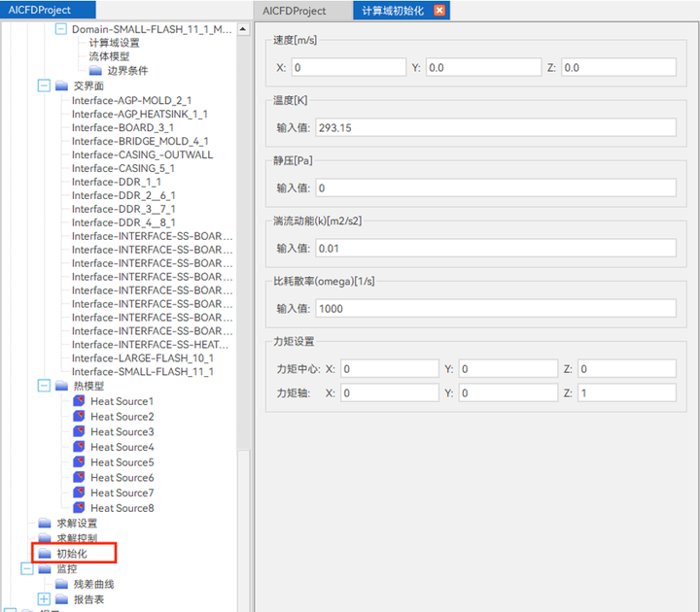Collapse the 监控 tree node

coord(27,568)
